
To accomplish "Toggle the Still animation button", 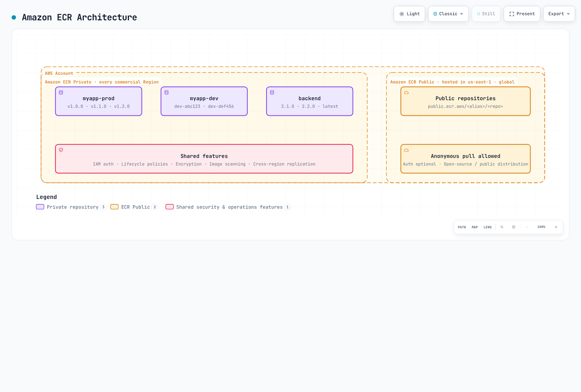I will [486, 14].
